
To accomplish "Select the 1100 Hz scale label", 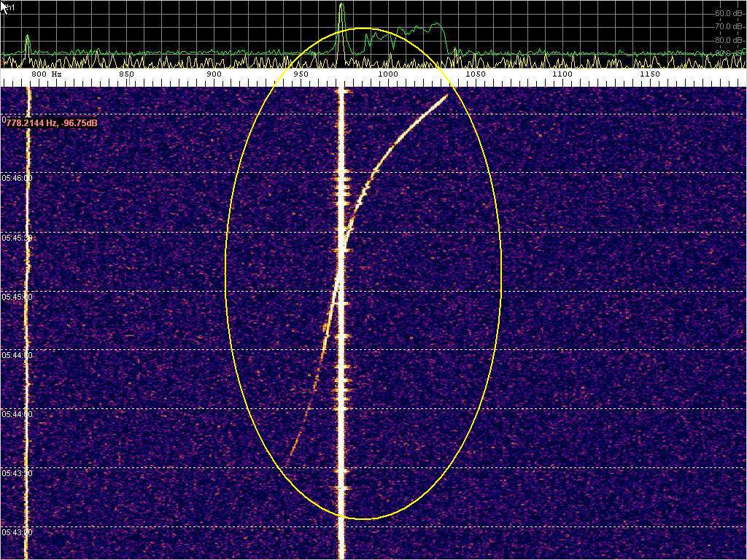I will 562,74.
